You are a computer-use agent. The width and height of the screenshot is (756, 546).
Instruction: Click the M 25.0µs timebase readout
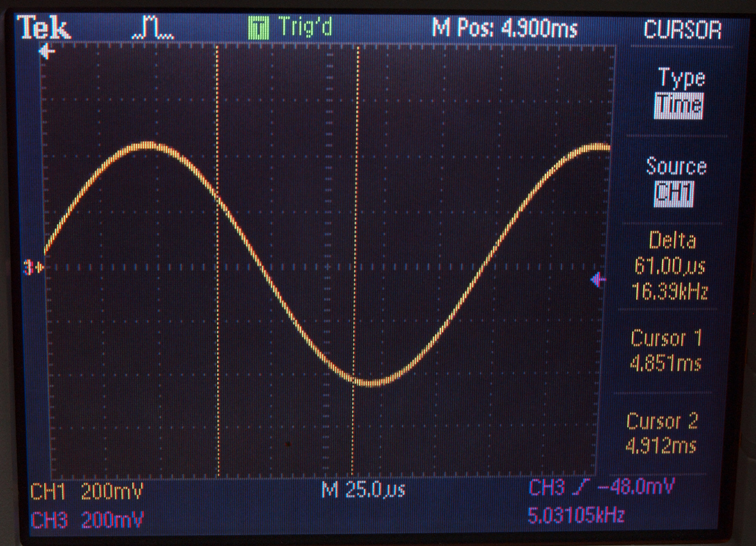pyautogui.click(x=364, y=490)
